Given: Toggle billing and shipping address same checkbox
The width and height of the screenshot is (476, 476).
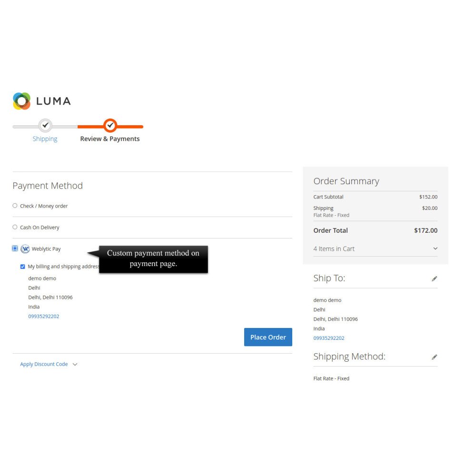Looking at the screenshot, I should 22,267.
